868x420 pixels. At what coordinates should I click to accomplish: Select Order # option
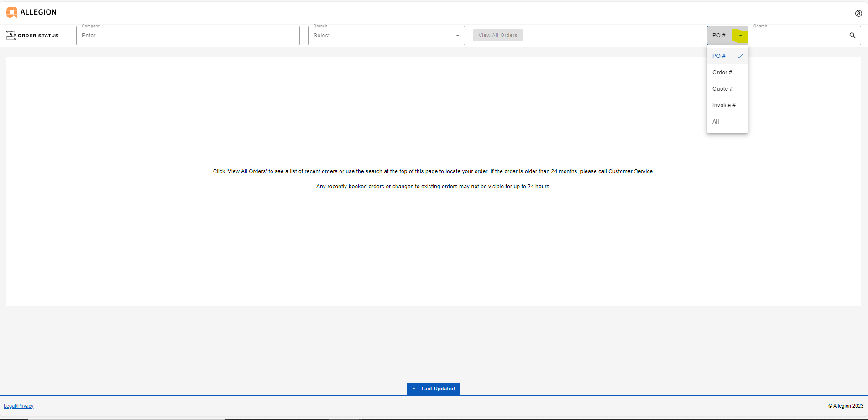tap(727, 73)
